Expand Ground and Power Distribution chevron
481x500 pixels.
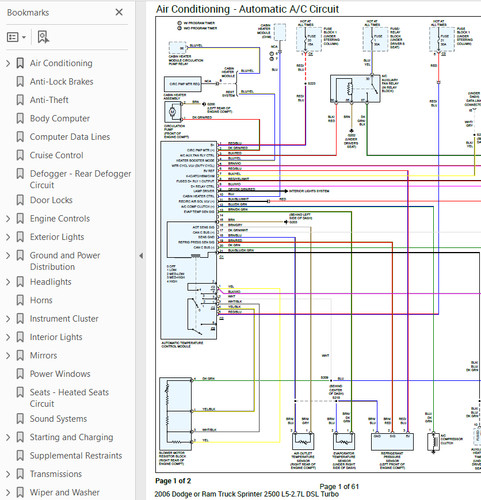click(x=8, y=255)
